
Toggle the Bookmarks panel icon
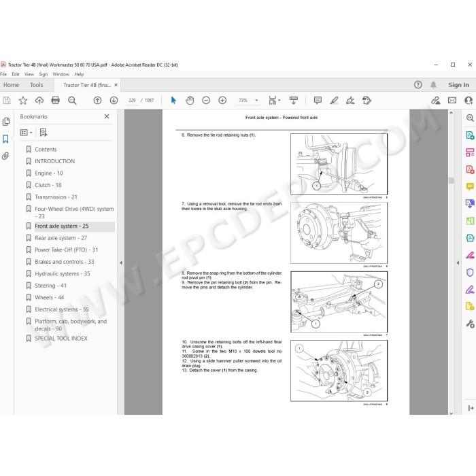(x=5, y=139)
